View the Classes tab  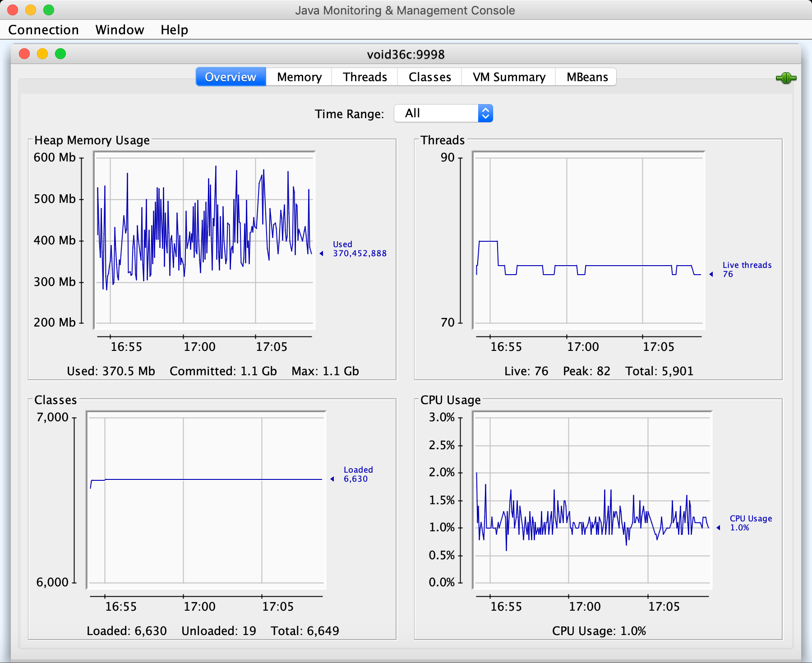coord(429,77)
